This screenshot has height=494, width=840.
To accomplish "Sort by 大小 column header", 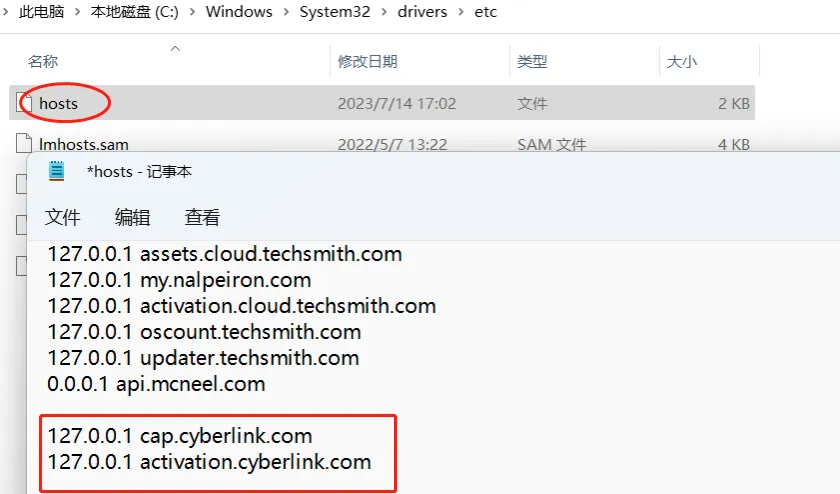I will pyautogui.click(x=681, y=62).
